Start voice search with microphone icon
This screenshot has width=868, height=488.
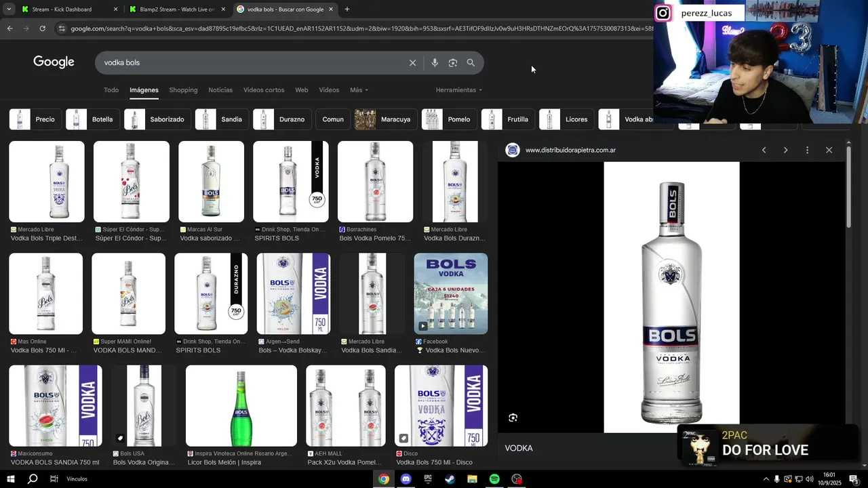pyautogui.click(x=435, y=62)
